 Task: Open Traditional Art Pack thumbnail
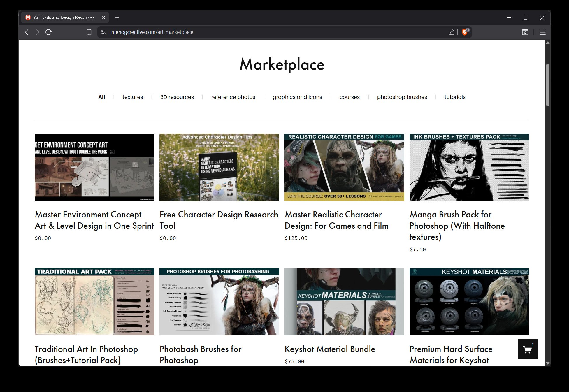coord(94,302)
